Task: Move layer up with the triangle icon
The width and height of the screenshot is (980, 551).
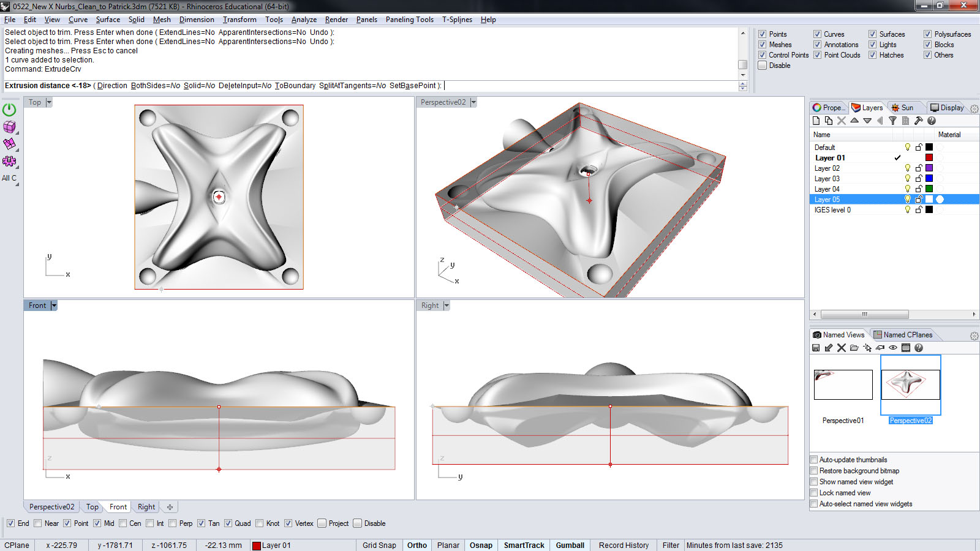Action: click(x=854, y=121)
